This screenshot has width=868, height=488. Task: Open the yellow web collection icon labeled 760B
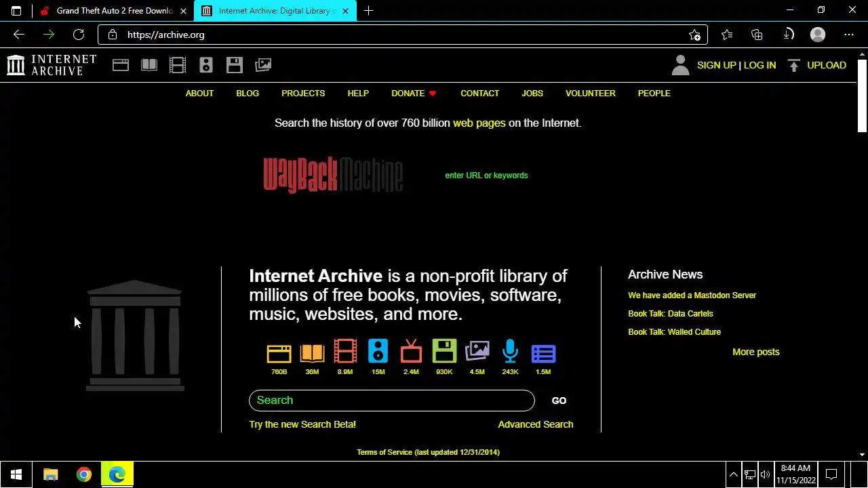tap(279, 353)
